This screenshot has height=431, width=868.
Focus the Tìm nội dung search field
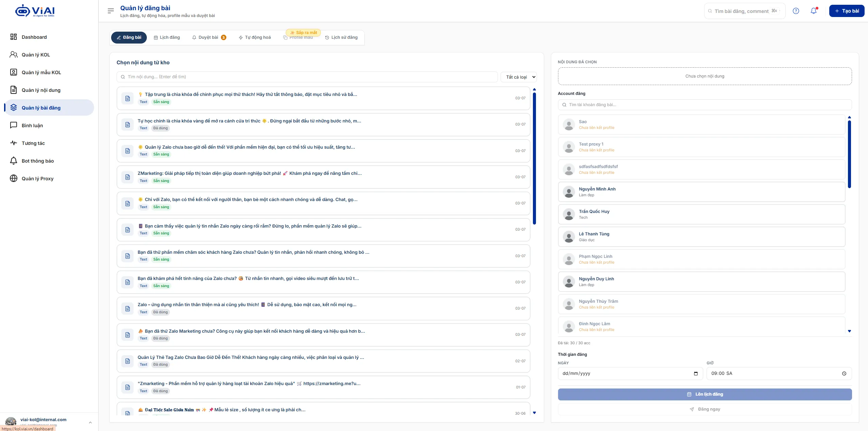pos(307,77)
